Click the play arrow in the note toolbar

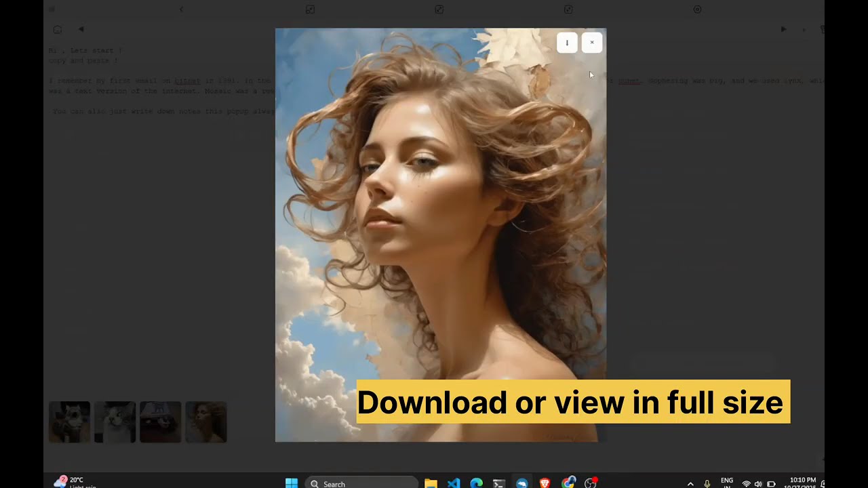[x=783, y=29]
